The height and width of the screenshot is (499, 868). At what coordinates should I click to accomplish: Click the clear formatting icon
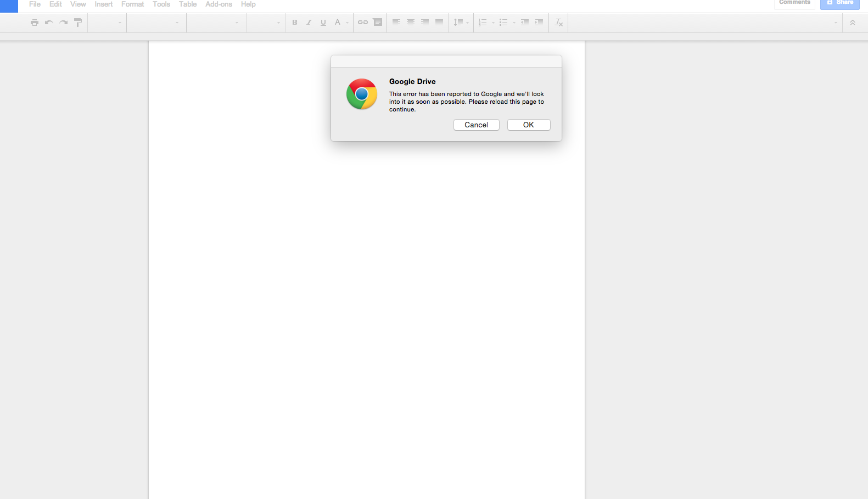point(559,23)
